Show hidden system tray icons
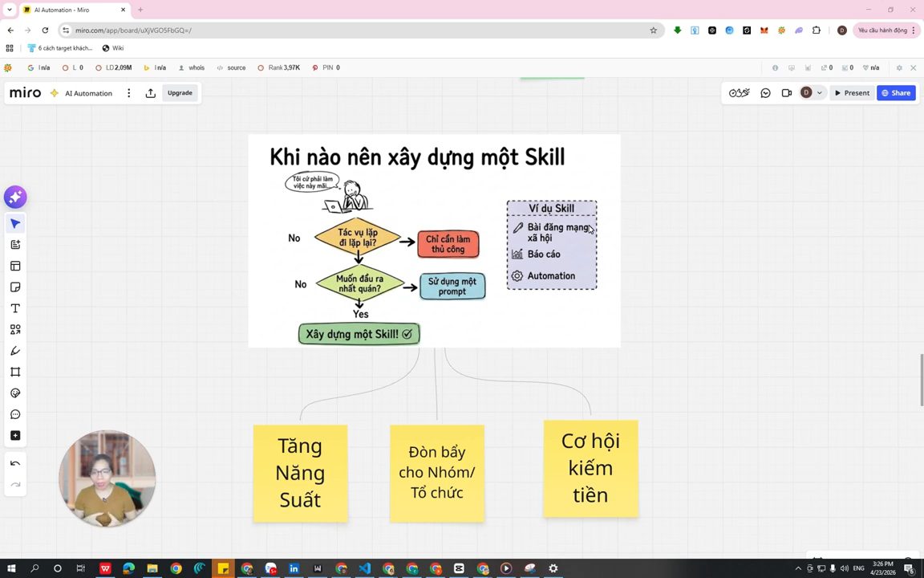This screenshot has width=924, height=578. click(x=799, y=568)
